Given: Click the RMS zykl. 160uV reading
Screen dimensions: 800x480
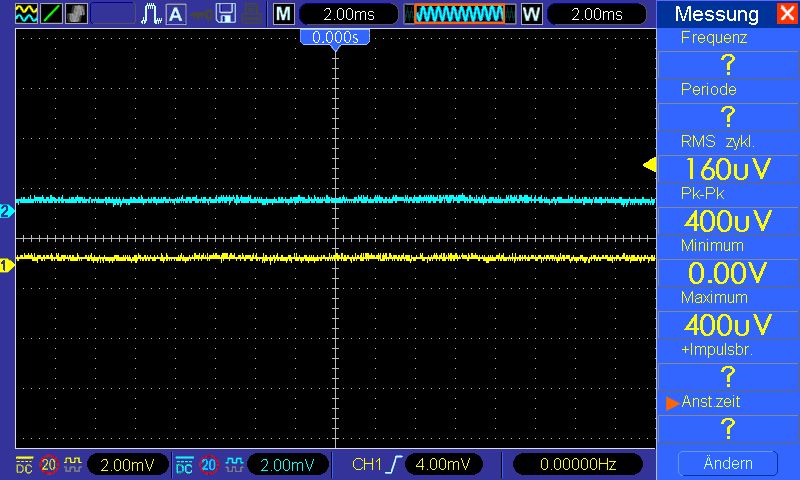Looking at the screenshot, I should [x=728, y=169].
